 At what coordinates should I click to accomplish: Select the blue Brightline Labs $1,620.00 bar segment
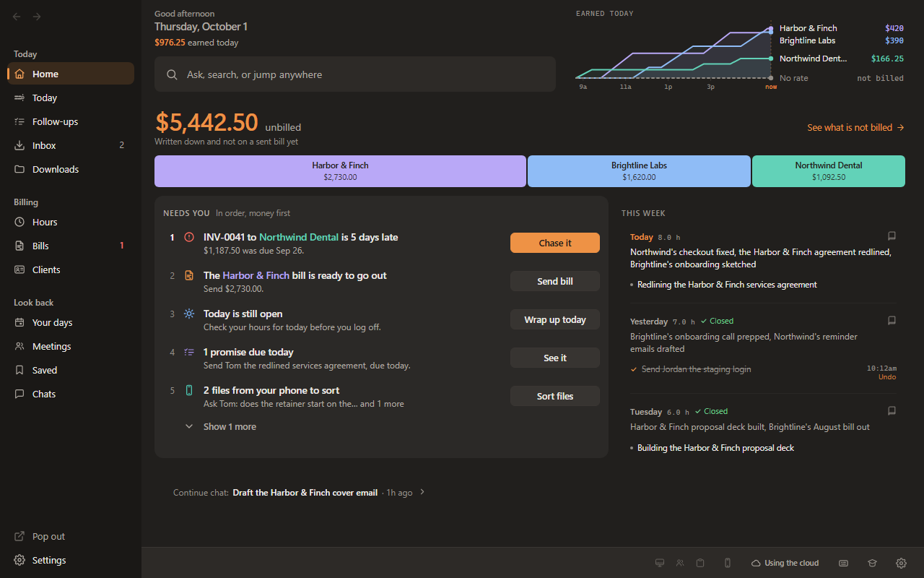pyautogui.click(x=639, y=171)
